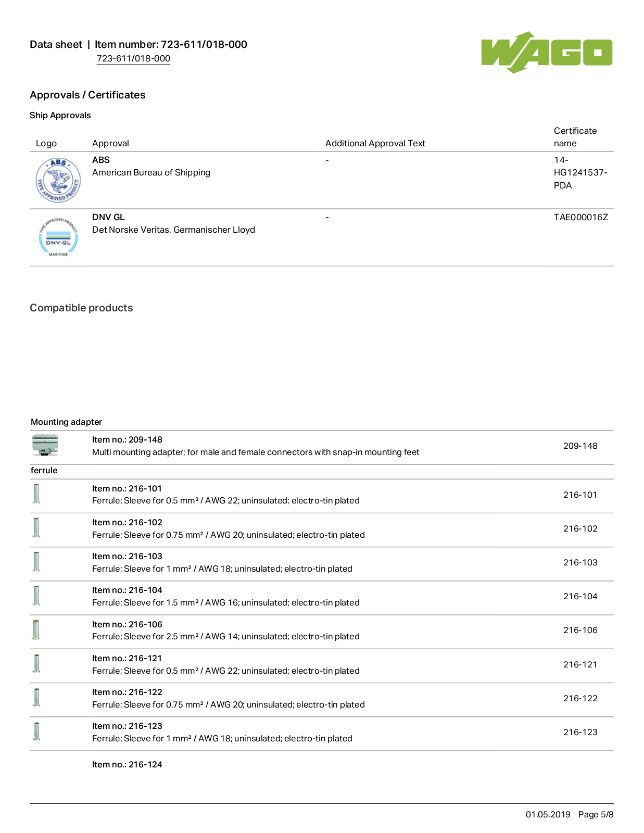Image resolution: width=644 pixels, height=833 pixels.
Task: Click the ferrule image for item 216-104
Action: coord(36,596)
